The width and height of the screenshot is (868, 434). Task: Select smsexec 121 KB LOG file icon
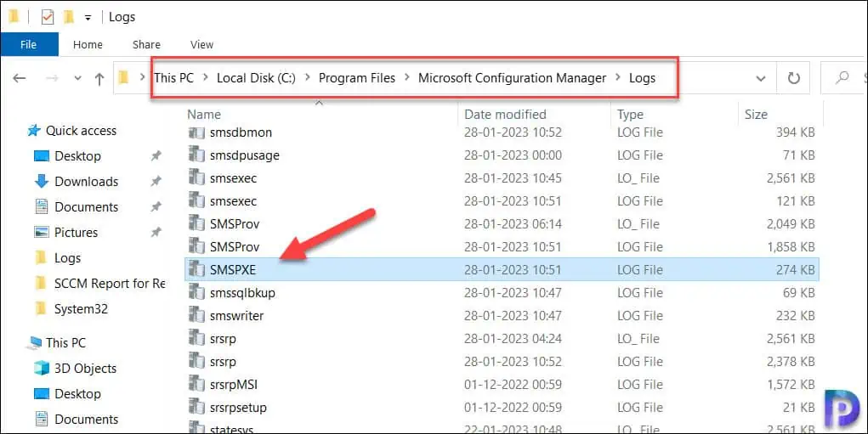tap(196, 200)
